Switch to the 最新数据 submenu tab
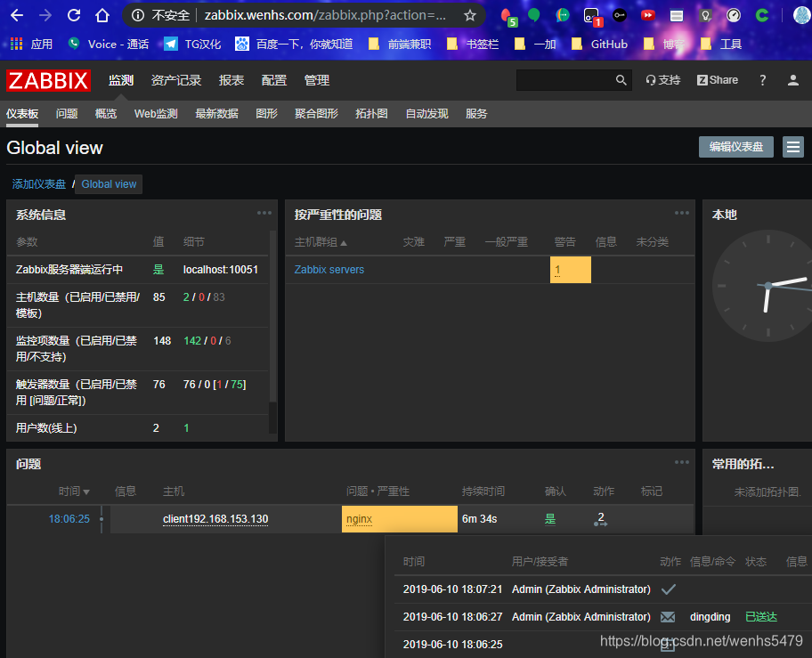 (x=216, y=114)
